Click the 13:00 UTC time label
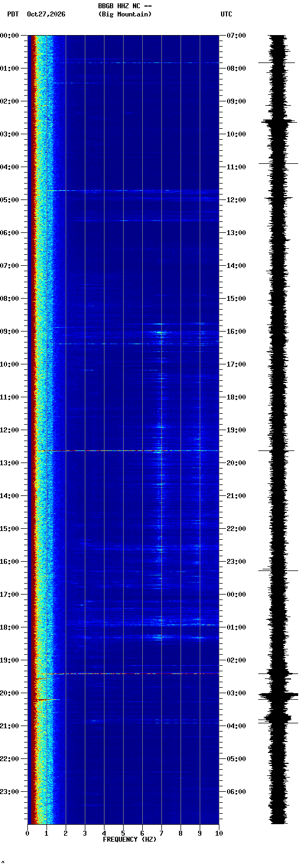302x868 pixels. click(236, 233)
